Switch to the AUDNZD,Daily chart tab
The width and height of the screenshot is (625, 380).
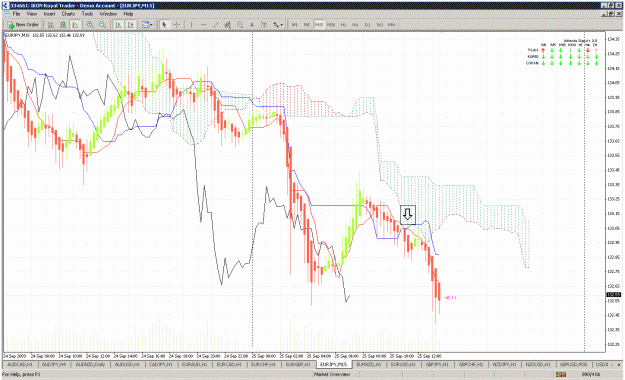pyautogui.click(x=90, y=364)
